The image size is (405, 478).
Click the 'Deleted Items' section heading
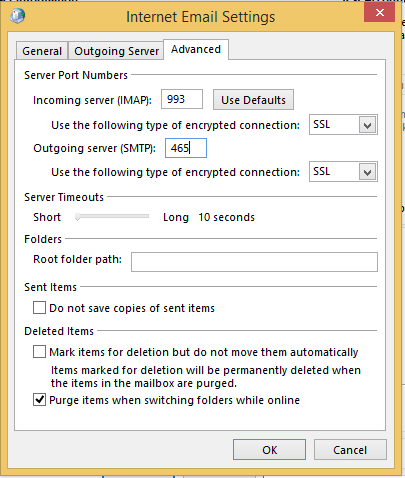point(59,331)
